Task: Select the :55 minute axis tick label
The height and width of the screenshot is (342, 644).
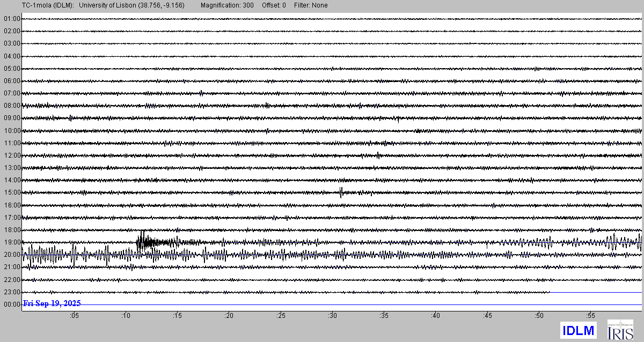Action: click(590, 316)
